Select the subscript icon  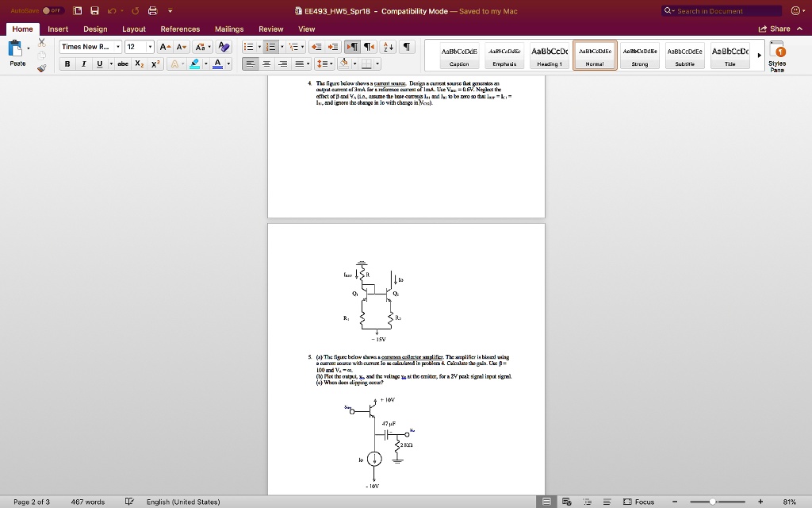[138, 63]
